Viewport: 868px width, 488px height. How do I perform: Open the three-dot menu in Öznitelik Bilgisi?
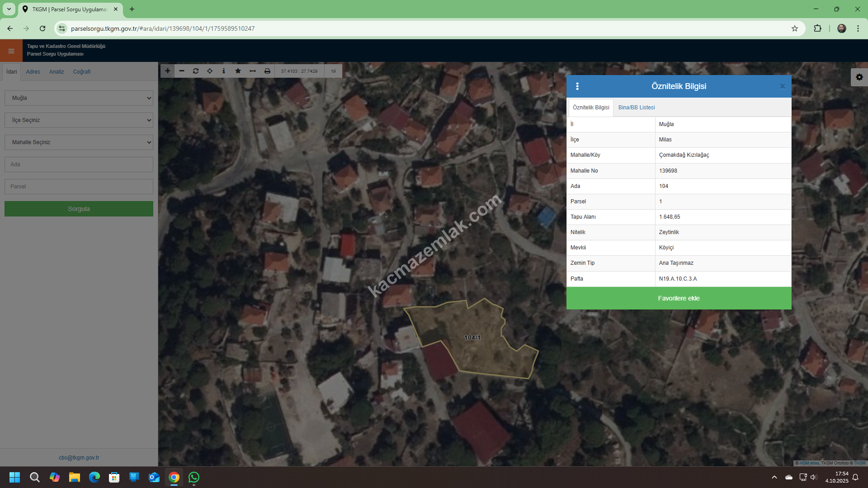577,86
